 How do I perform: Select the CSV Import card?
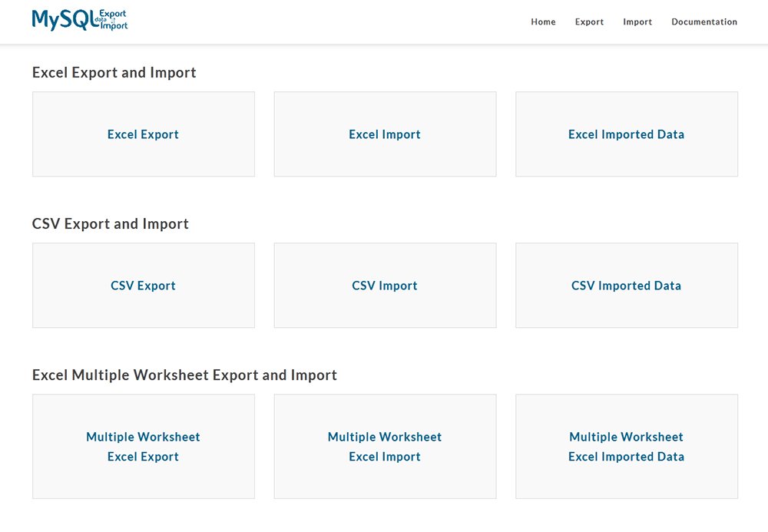385,286
